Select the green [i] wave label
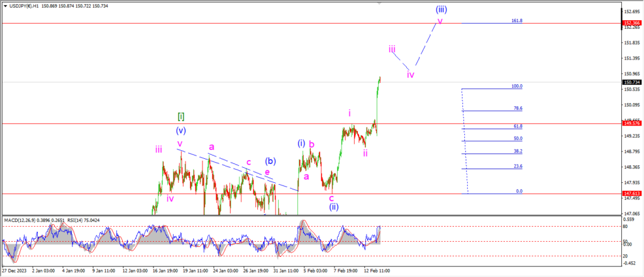The width and height of the screenshot is (644, 277). [180, 116]
